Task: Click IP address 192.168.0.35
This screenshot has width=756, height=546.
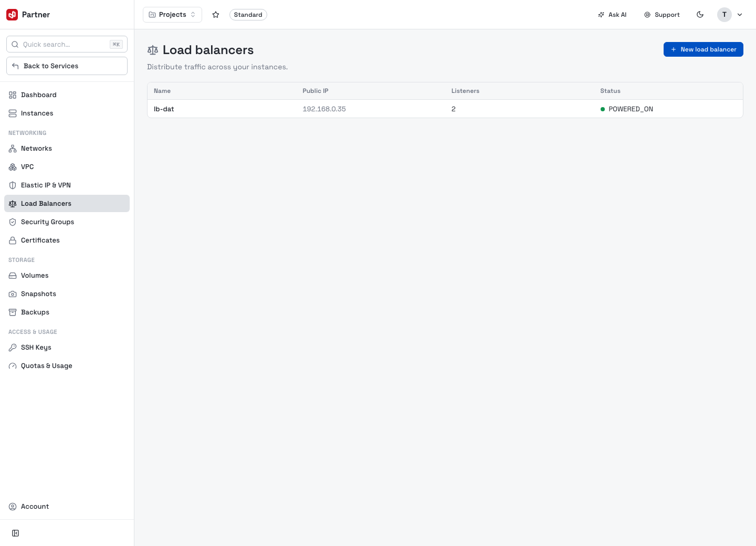Action: tap(324, 109)
